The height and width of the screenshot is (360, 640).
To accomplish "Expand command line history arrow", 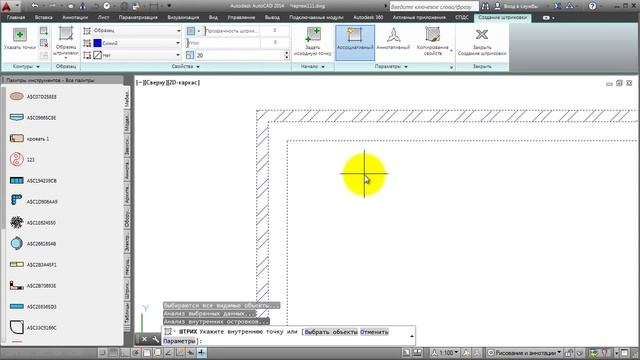I will click(x=412, y=336).
